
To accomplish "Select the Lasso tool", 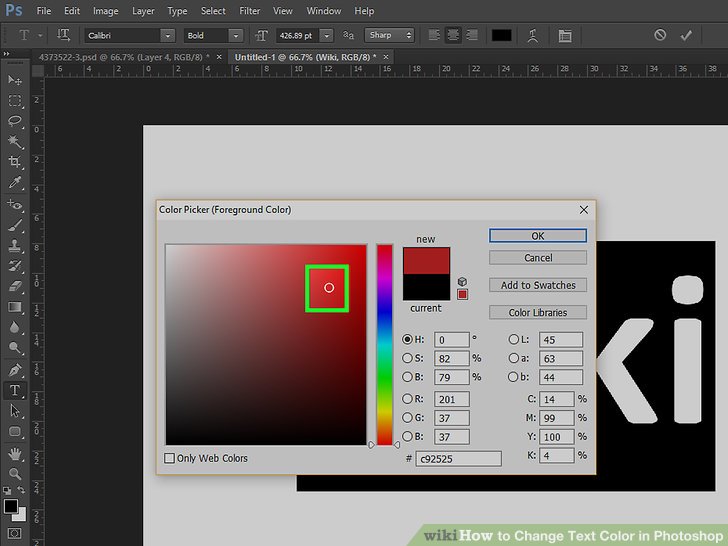I will pos(15,121).
